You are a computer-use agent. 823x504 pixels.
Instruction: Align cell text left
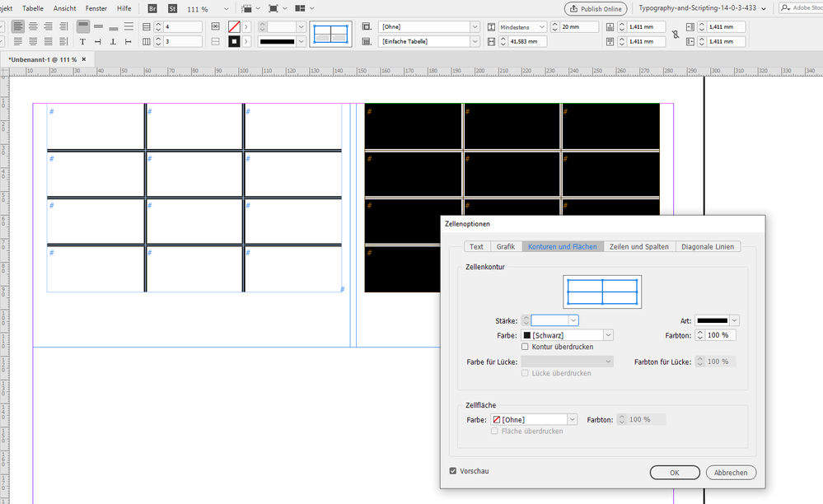18,26
